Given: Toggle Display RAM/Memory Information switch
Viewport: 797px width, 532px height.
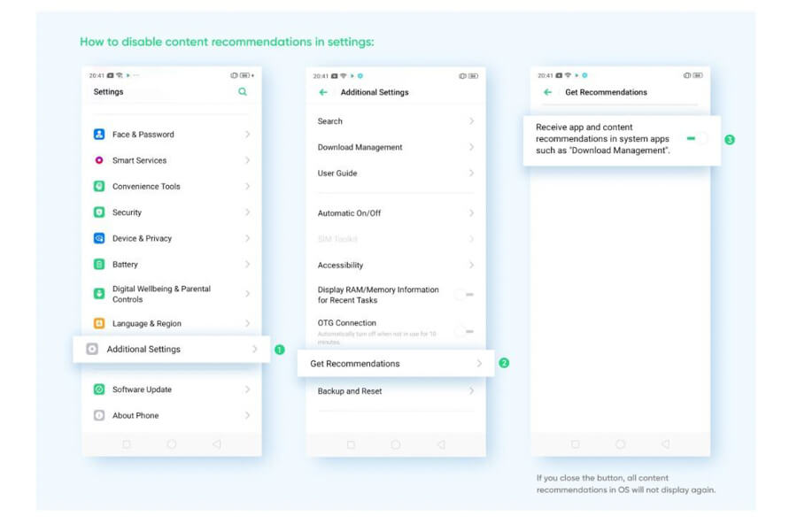Looking at the screenshot, I should pyautogui.click(x=465, y=295).
